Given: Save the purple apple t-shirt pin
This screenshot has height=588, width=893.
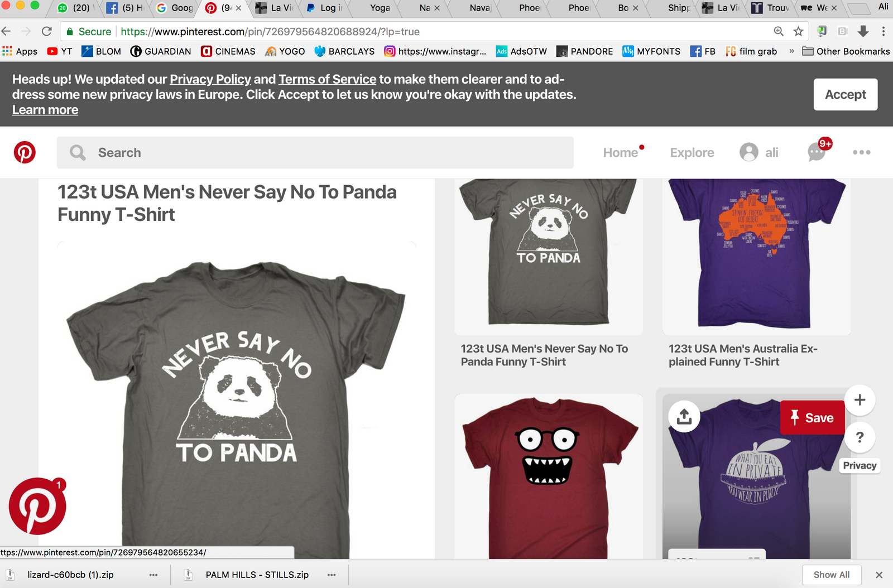Looking at the screenshot, I should pyautogui.click(x=812, y=418).
